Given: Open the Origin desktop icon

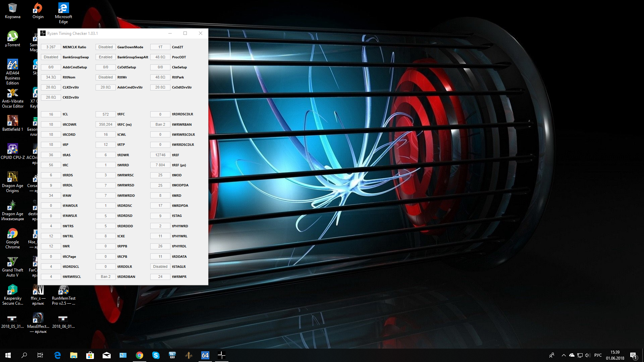Looking at the screenshot, I should 38,9.
